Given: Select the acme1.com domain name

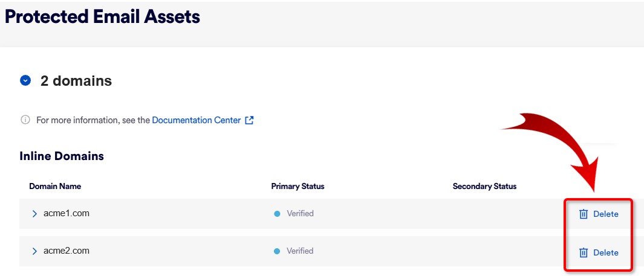Looking at the screenshot, I should pos(67,214).
